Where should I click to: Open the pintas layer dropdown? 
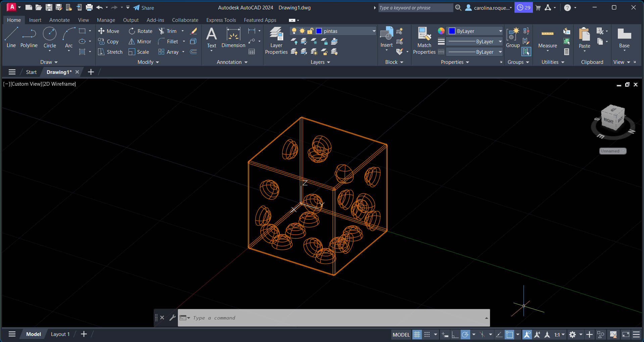pos(374,31)
